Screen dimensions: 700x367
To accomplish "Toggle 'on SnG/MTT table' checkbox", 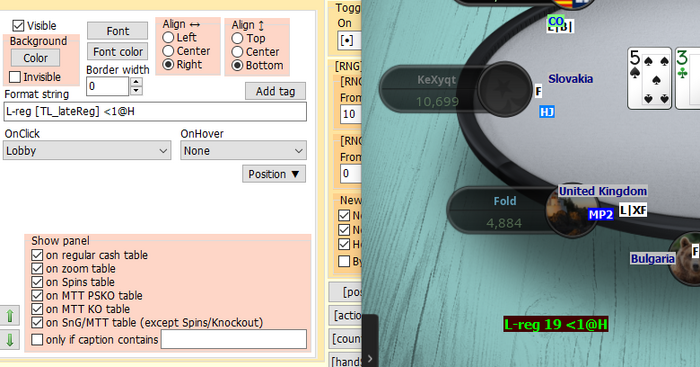I will [37, 322].
